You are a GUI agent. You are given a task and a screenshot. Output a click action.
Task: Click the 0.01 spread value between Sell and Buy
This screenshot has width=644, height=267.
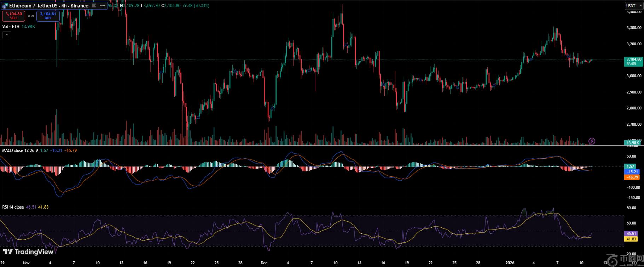(x=31, y=16)
